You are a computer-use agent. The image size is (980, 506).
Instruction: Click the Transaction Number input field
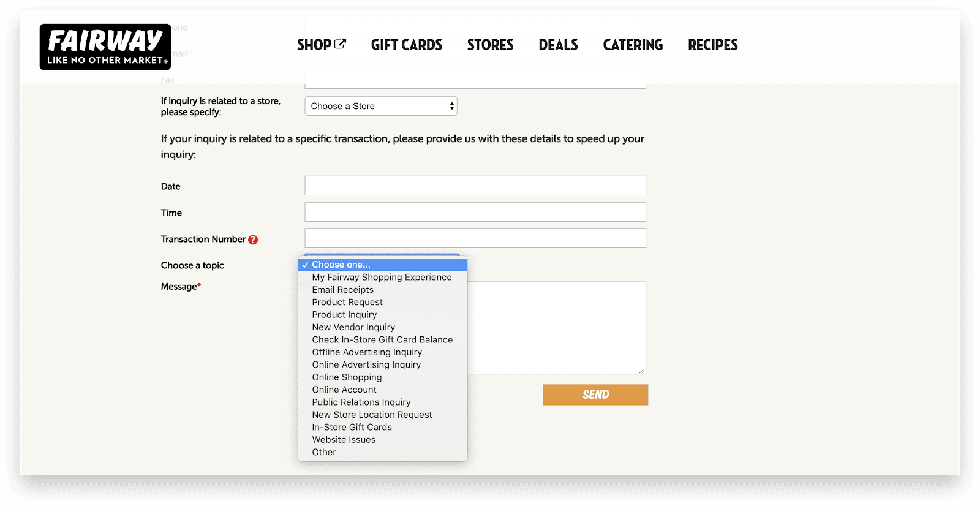(475, 238)
